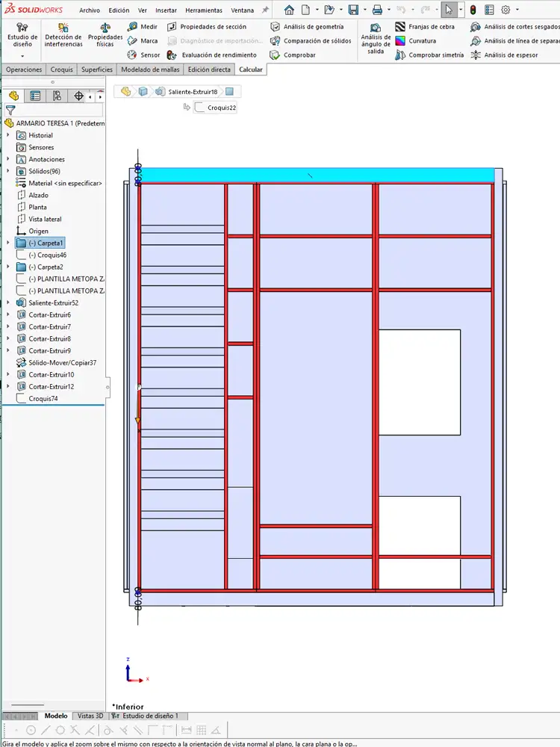Image resolution: width=560 pixels, height=747 pixels.
Task: Open Análisis de cortes sesgados
Action: coord(514,27)
